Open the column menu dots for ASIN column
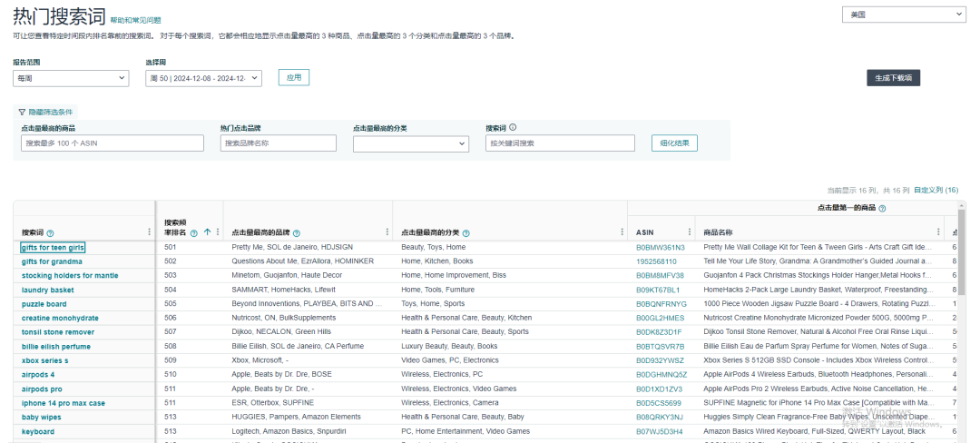This screenshot has height=443, width=980. click(x=690, y=231)
